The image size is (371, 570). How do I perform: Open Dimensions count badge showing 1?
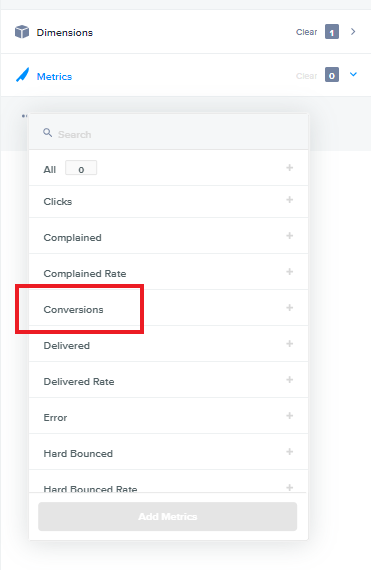click(332, 32)
